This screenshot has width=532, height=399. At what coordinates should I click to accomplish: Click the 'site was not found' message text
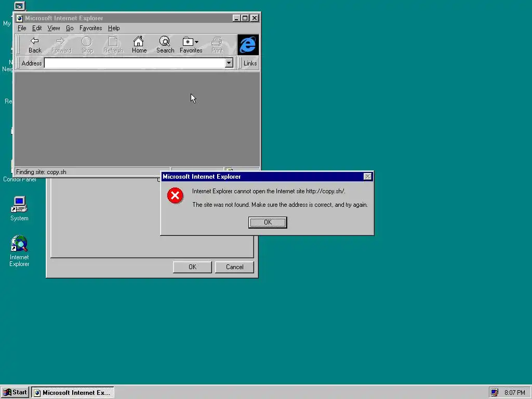(x=280, y=205)
